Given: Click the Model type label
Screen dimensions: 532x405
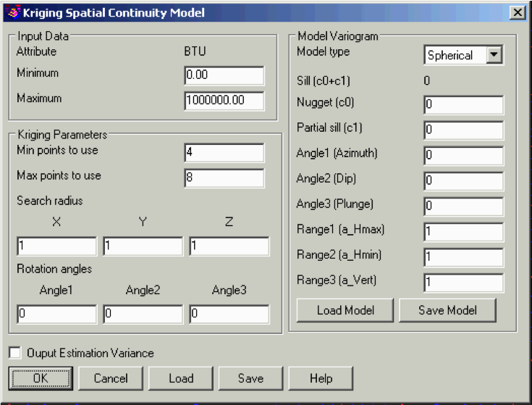Looking at the screenshot, I should click(323, 51).
